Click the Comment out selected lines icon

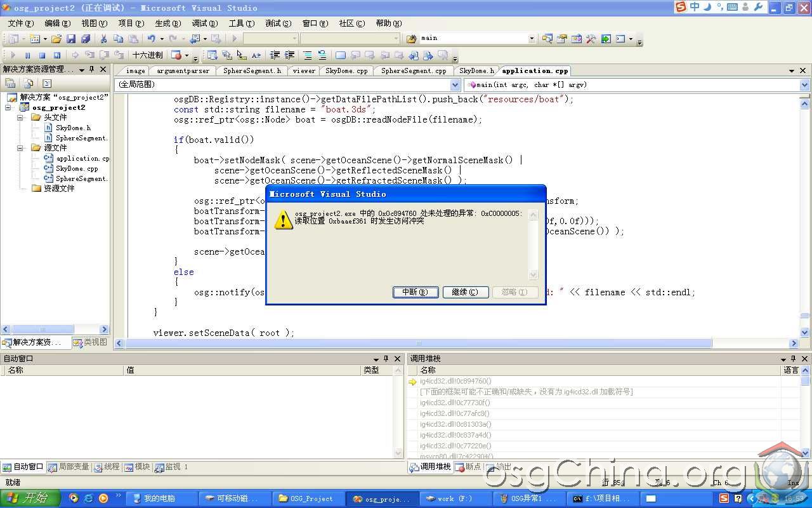(x=307, y=55)
